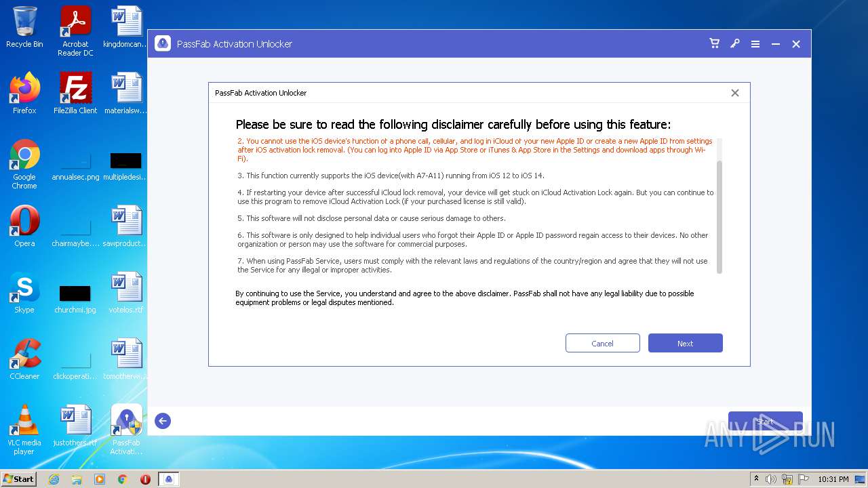Select PassFab taskbar button
The height and width of the screenshot is (488, 868).
click(169, 479)
